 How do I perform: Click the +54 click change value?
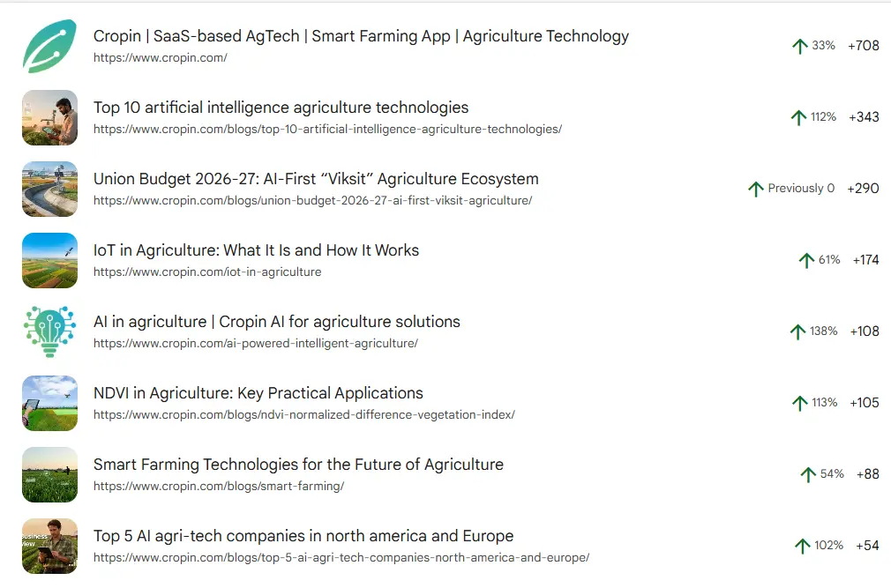click(867, 546)
